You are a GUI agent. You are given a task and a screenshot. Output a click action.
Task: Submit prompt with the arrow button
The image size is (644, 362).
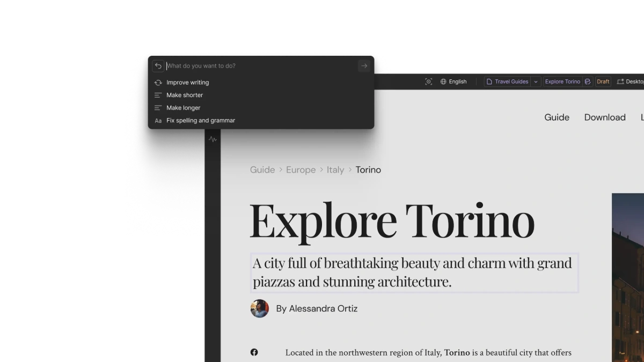point(364,66)
